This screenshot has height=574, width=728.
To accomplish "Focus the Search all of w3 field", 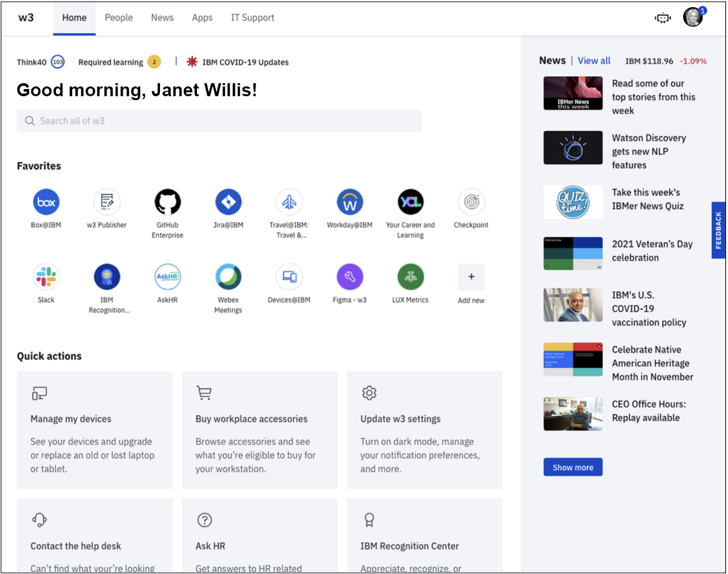I will tap(219, 121).
